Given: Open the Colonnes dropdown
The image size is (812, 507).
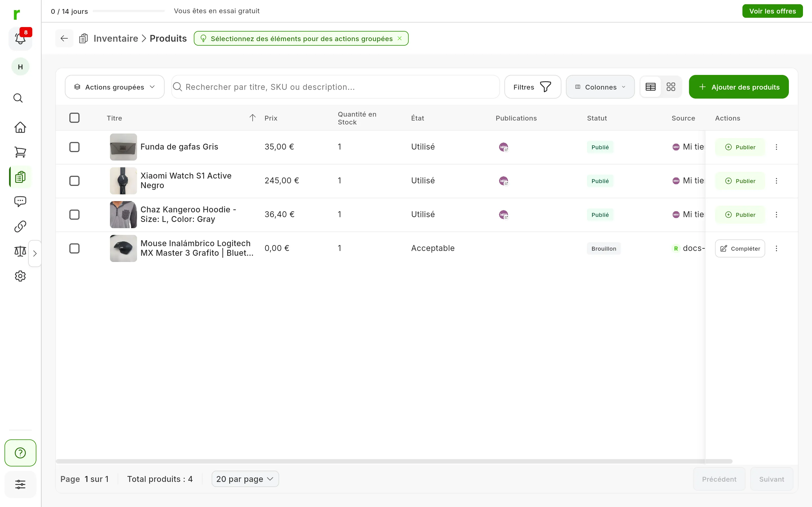Looking at the screenshot, I should click(x=600, y=87).
